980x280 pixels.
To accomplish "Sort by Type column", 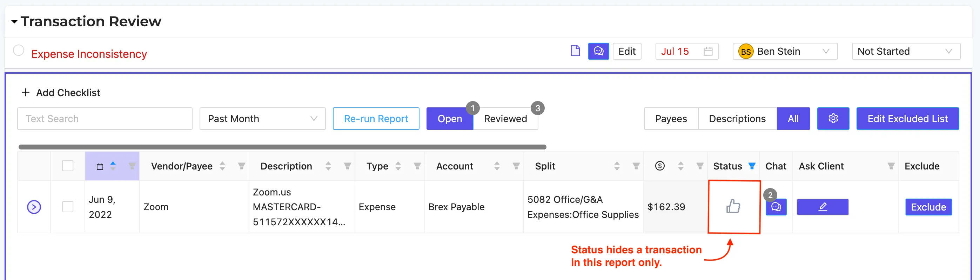I will click(x=398, y=166).
